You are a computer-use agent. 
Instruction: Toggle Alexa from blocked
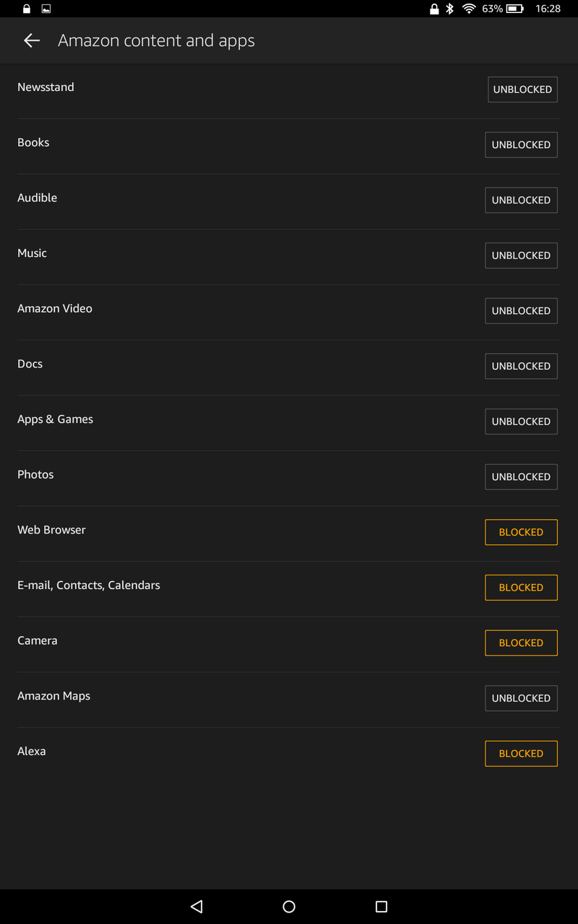pyautogui.click(x=521, y=754)
